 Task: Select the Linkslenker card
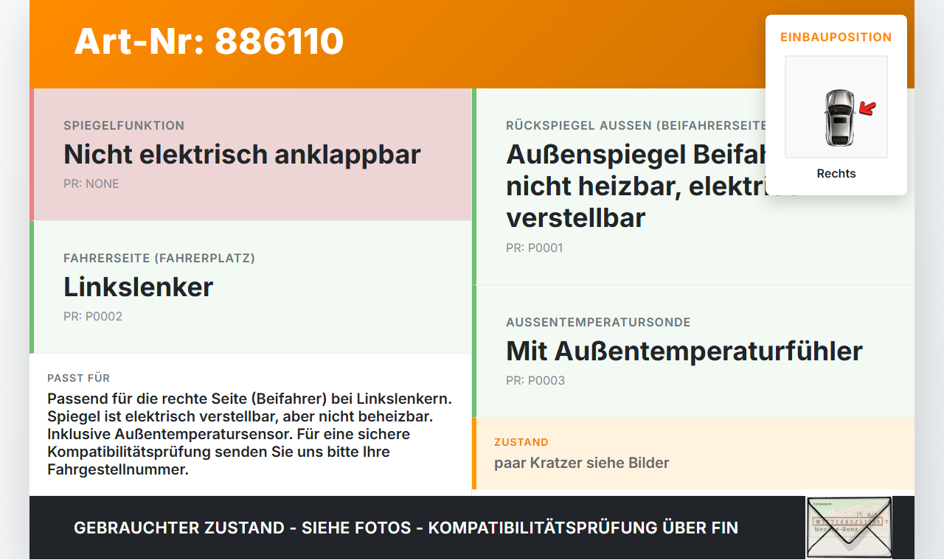(x=251, y=287)
